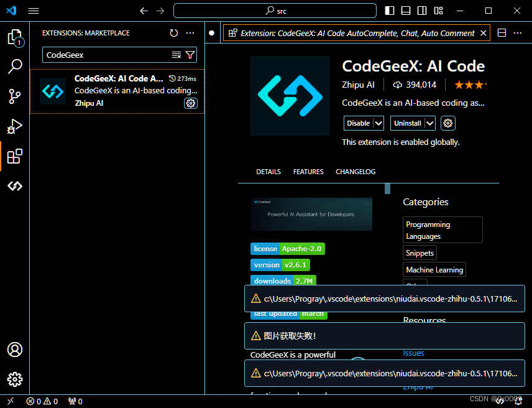Click the details page scrollbar thumb

coord(387,188)
